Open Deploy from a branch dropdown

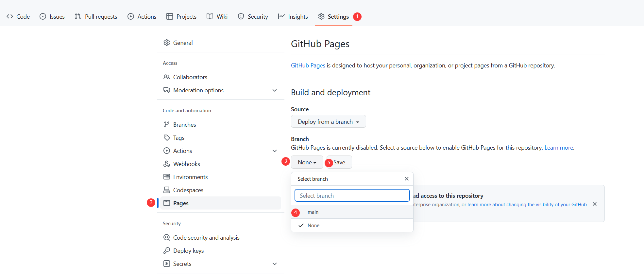(329, 121)
